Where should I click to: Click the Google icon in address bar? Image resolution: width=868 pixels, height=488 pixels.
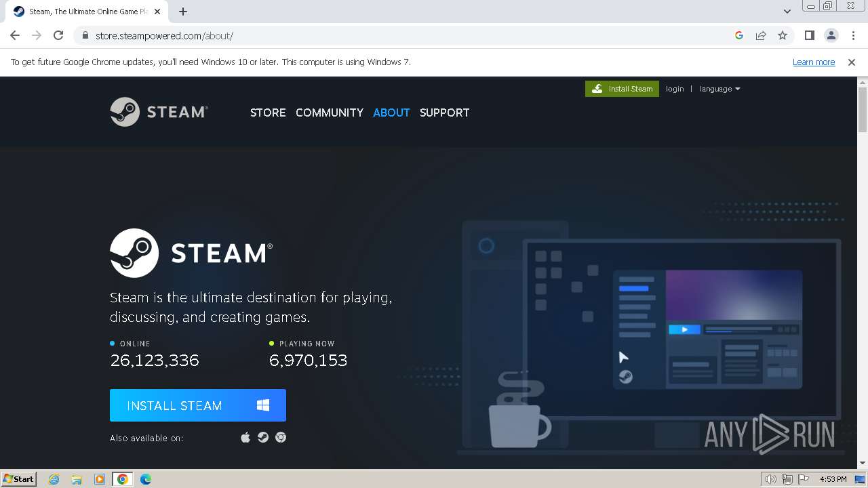[739, 35]
